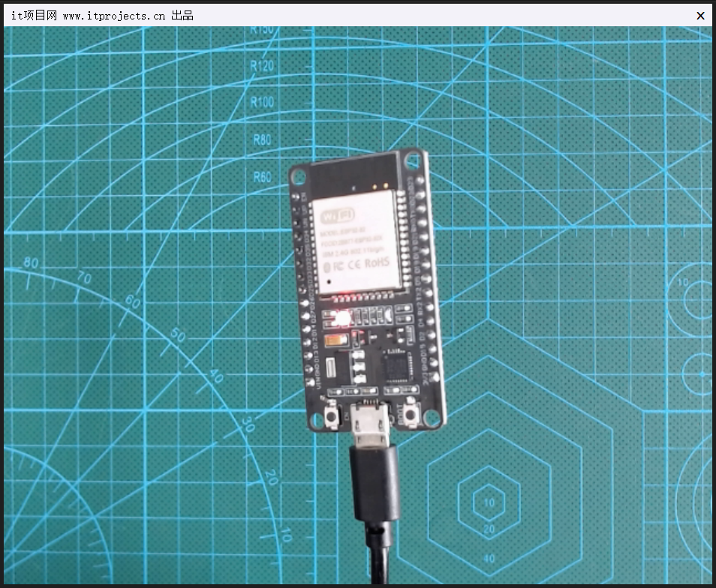Close the itprojects.cn image window
This screenshot has height=588, width=716.
point(700,16)
